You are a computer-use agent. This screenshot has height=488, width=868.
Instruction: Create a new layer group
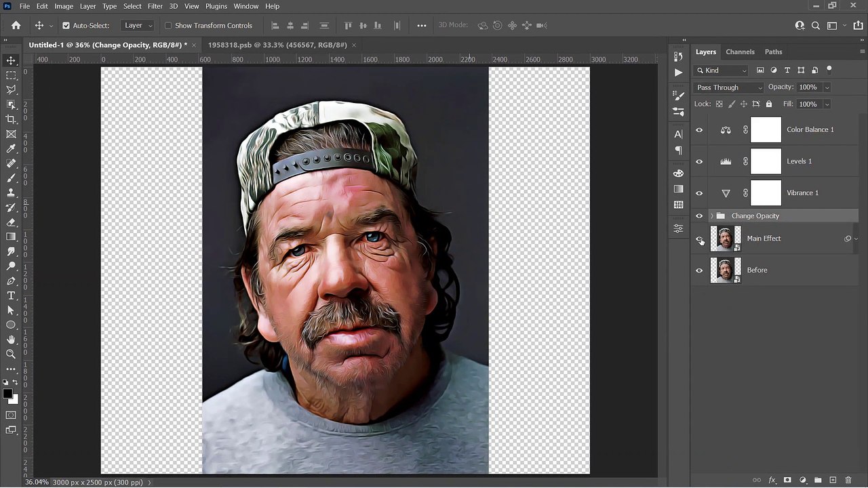pyautogui.click(x=818, y=480)
